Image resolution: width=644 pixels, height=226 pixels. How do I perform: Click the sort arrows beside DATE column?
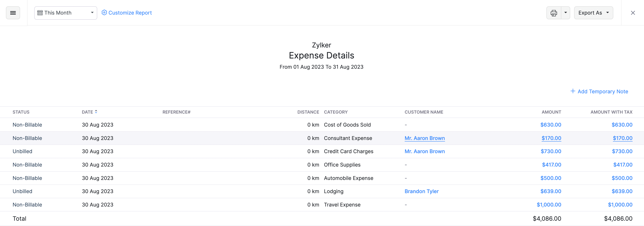coord(96,112)
